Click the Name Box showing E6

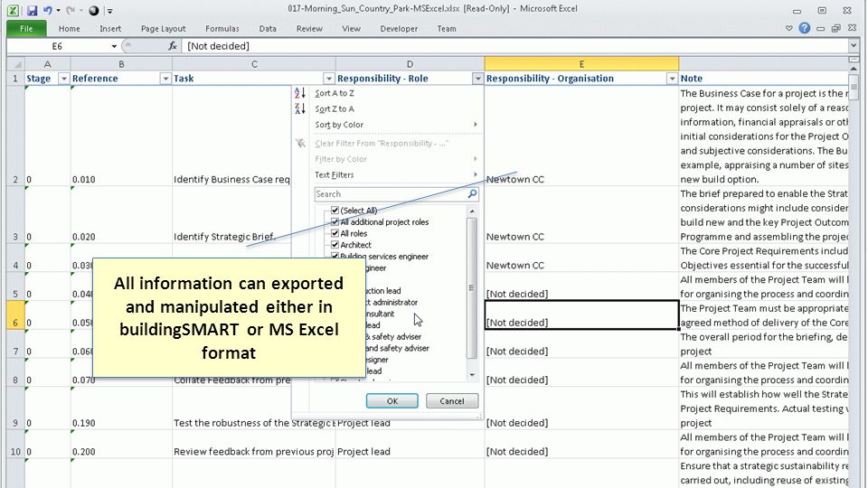[58, 46]
